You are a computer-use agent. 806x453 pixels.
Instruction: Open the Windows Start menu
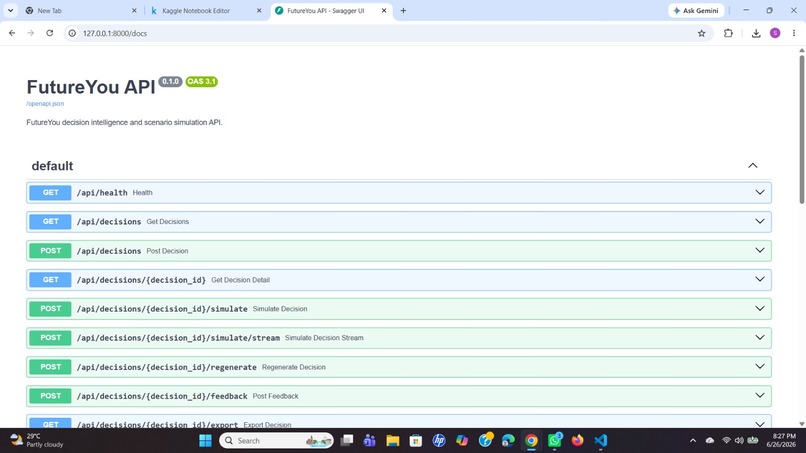(x=205, y=441)
